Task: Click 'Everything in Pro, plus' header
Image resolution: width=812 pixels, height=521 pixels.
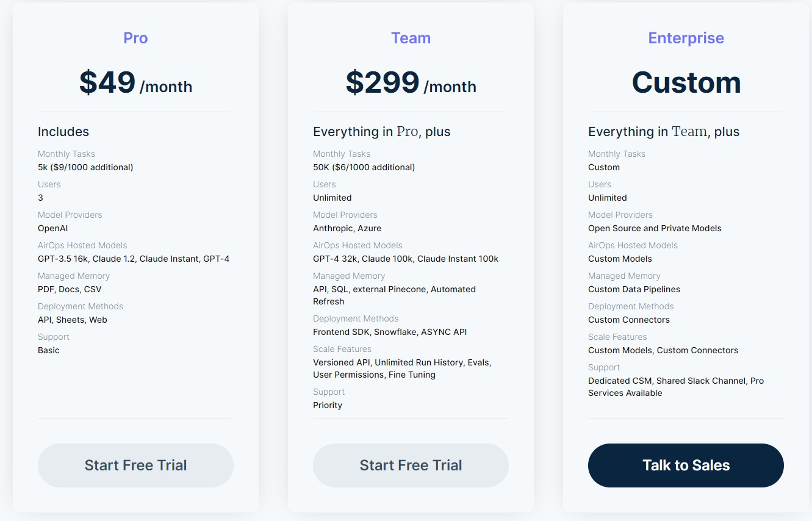Action: [x=382, y=131]
